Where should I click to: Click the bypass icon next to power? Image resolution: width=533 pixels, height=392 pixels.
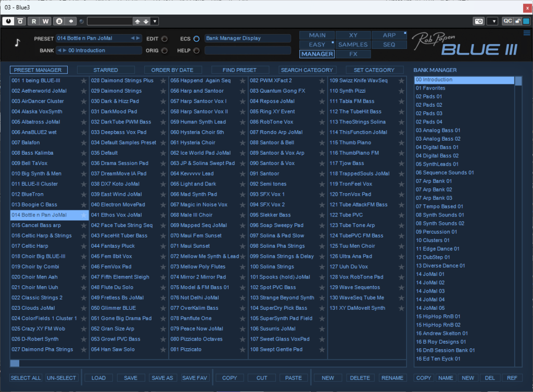click(x=20, y=21)
